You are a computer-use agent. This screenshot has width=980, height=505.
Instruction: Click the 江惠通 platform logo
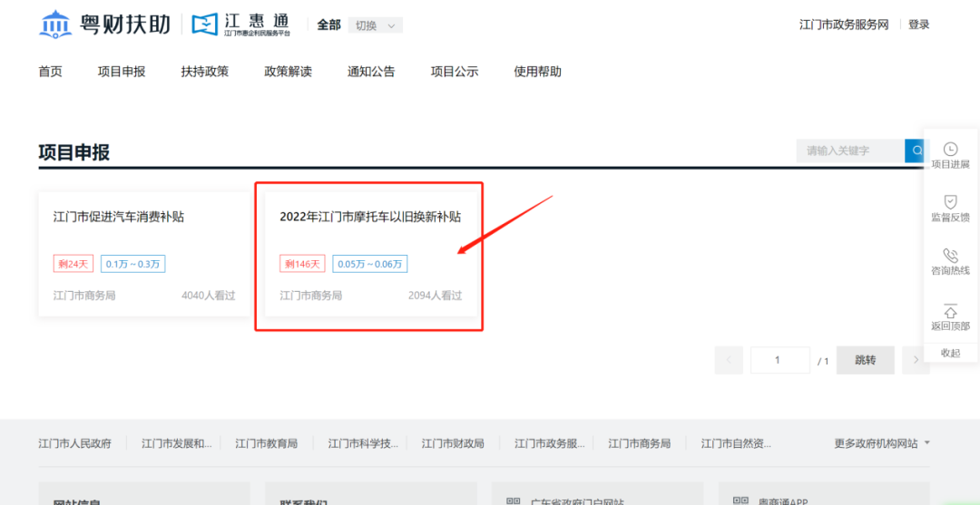pyautogui.click(x=240, y=24)
